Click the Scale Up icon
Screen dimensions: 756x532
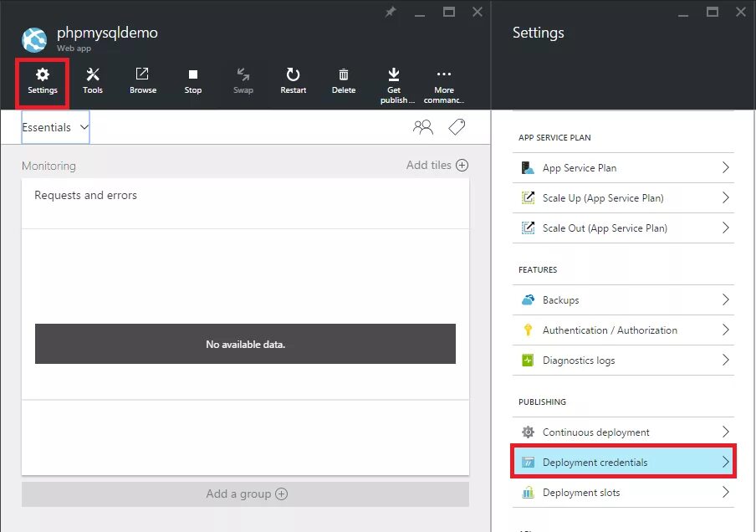click(528, 197)
